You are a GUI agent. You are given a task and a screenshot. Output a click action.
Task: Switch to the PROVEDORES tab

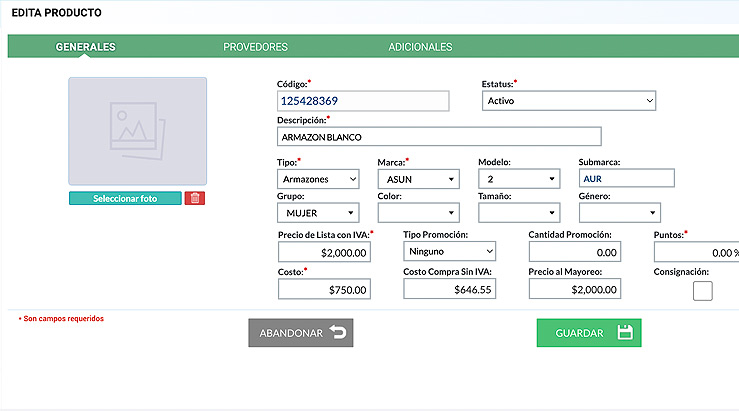[x=255, y=47]
